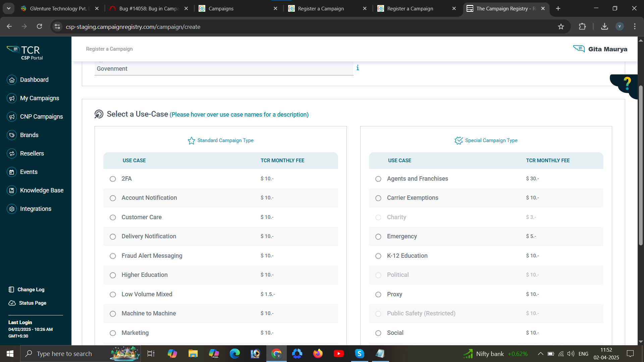Select the Proxy use case radio button
This screenshot has height=362, width=644.
(x=378, y=295)
